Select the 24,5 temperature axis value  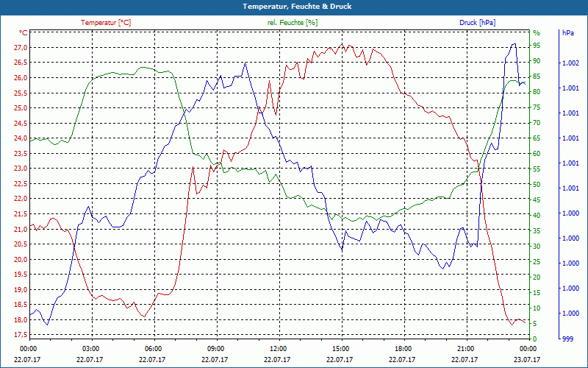[21, 123]
